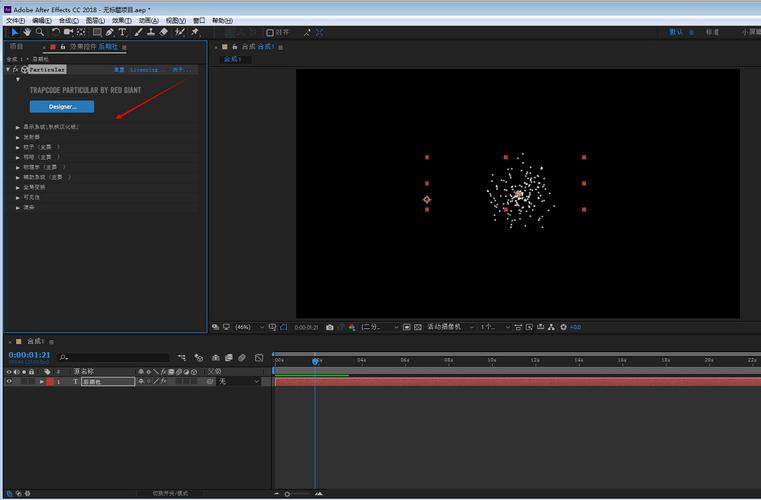Viewport: 761px width, 500px height.
Task: Open the magnification ratio (46%) dropdown
Action: click(x=248, y=327)
